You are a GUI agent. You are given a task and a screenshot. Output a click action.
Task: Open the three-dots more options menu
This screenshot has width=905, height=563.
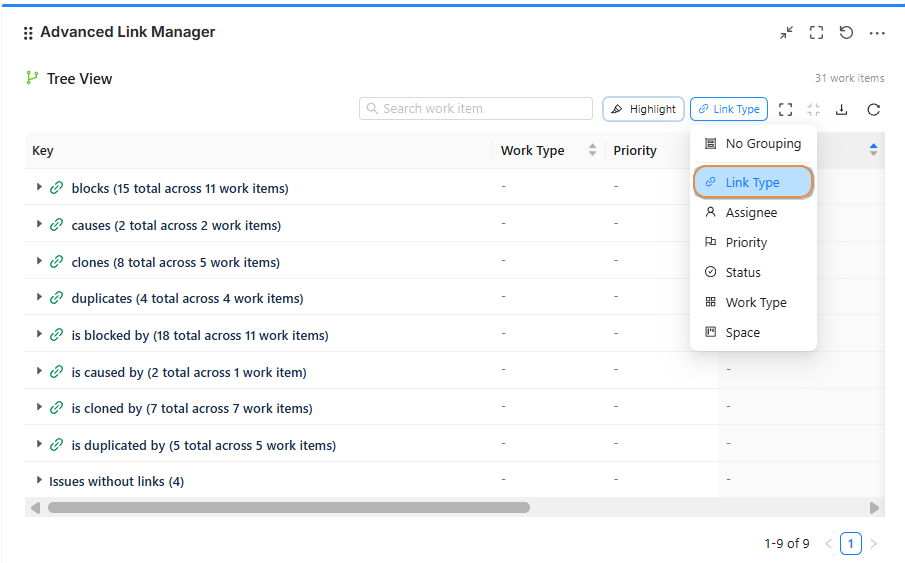coord(877,33)
